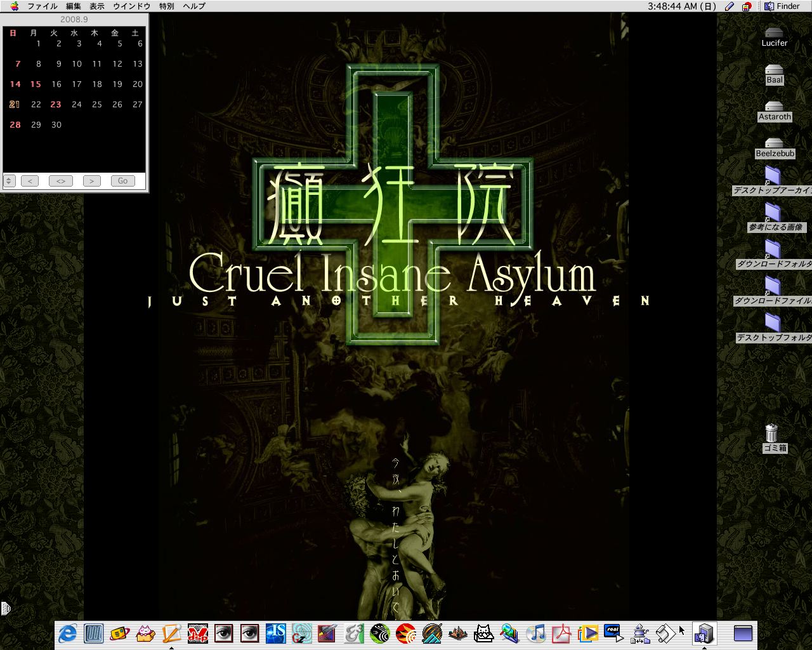Select the Astaroth drive icon
The height and width of the screenshot is (650, 812).
[774, 106]
